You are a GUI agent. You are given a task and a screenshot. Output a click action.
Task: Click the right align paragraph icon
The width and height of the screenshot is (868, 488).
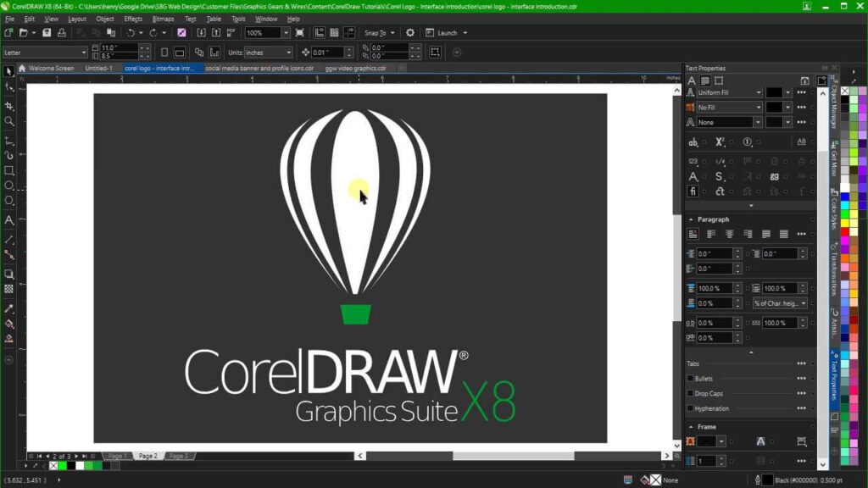748,234
